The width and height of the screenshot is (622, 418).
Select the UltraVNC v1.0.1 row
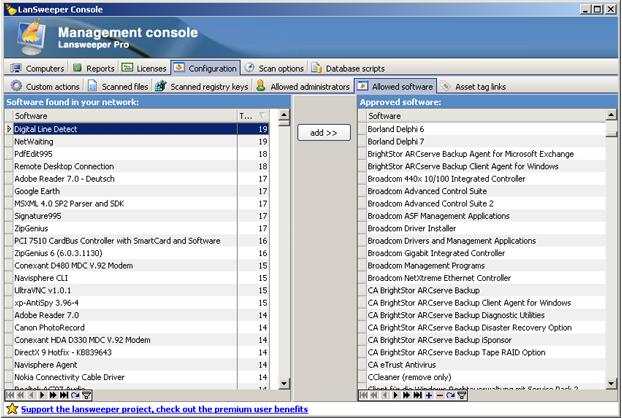coord(140,290)
